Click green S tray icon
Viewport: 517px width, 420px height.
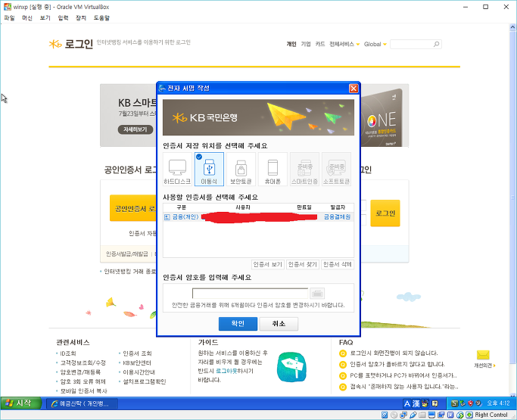(454, 403)
